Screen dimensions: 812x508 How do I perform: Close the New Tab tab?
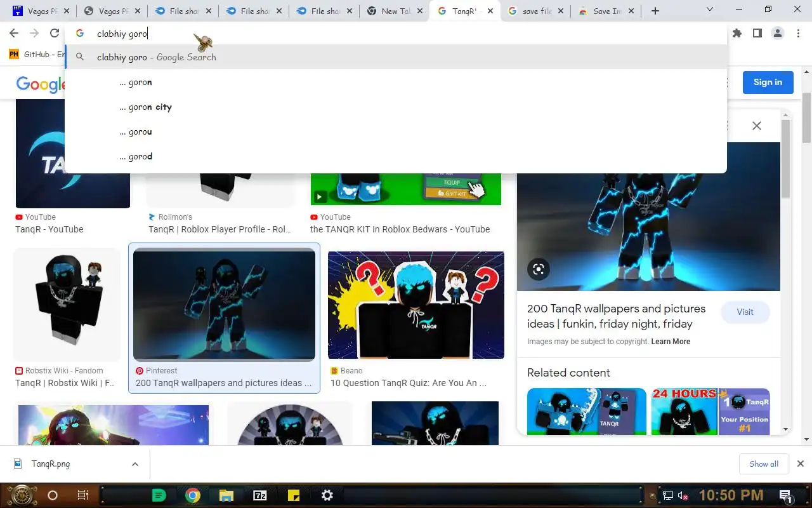419,11
